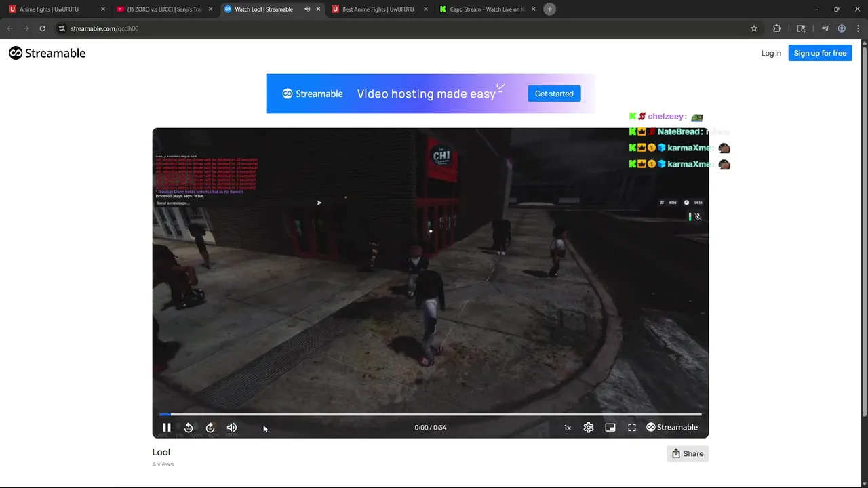Open browser extensions menu
Screen dimensions: 868x488
tap(777, 28)
